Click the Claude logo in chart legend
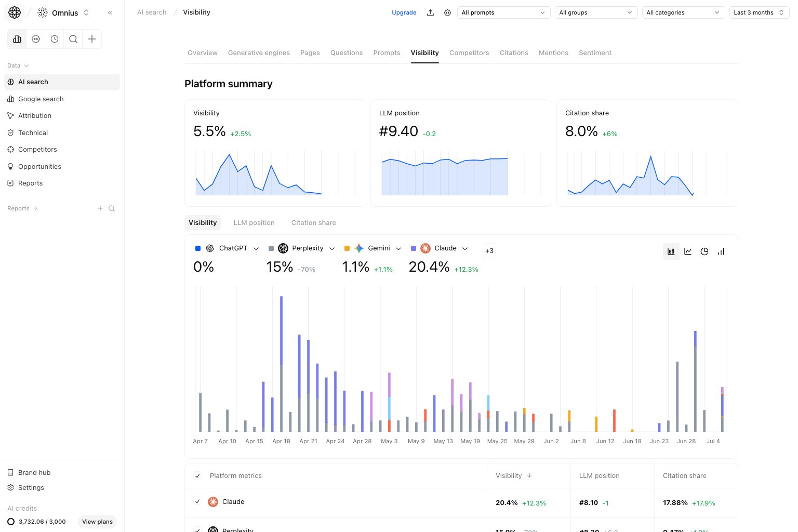This screenshot has height=532, width=798. (425, 248)
